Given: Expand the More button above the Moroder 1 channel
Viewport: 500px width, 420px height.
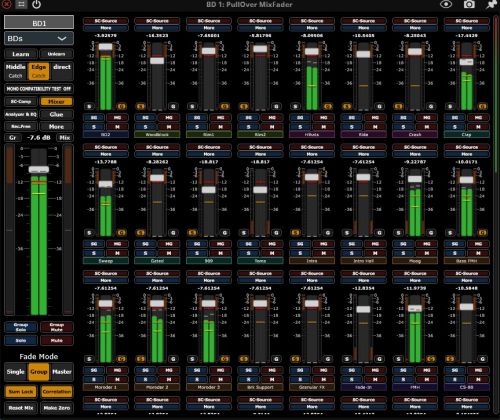Looking at the screenshot, I should [106, 281].
